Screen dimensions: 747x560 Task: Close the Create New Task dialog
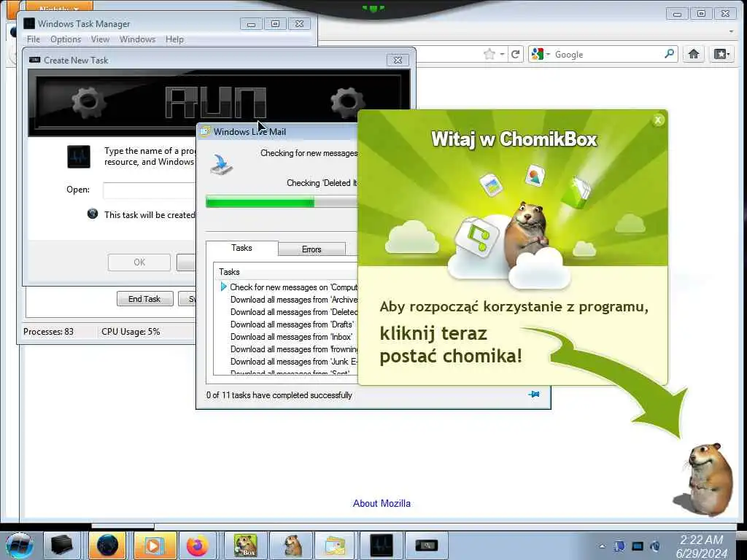[398, 60]
